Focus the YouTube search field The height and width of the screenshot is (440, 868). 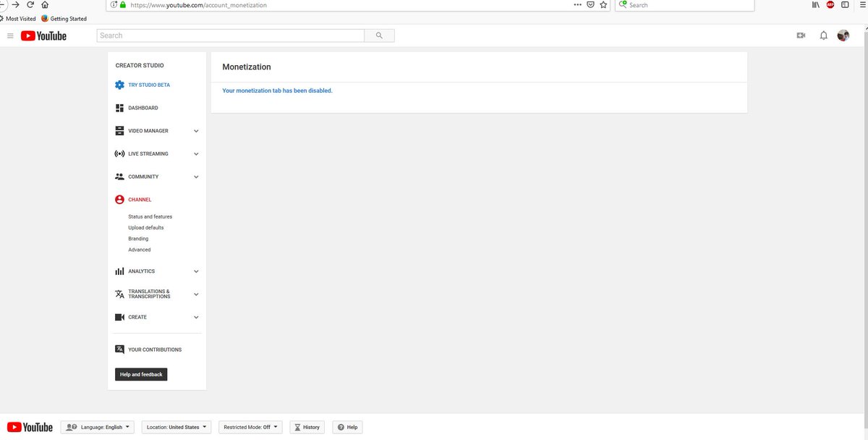click(x=231, y=35)
